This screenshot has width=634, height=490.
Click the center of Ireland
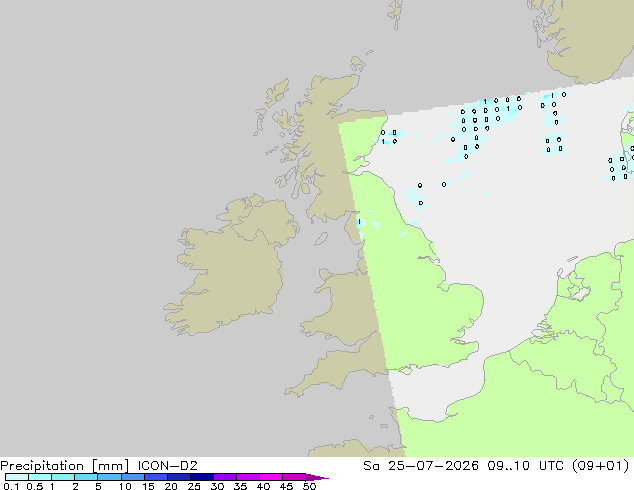232,267
